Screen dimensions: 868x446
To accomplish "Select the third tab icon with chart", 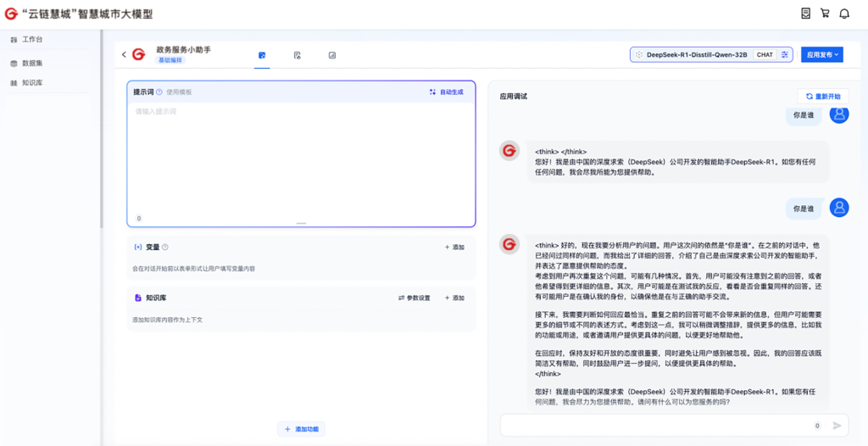I will click(x=331, y=55).
